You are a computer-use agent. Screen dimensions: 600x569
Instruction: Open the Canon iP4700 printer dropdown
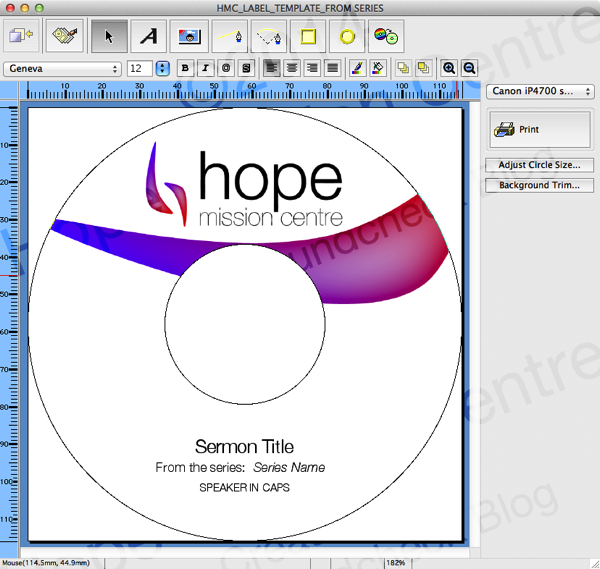click(540, 91)
